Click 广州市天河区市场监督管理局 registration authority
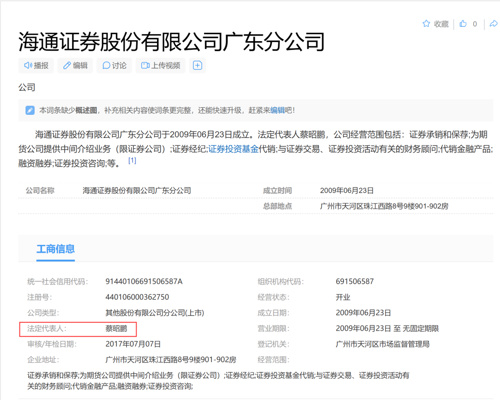 (383, 344)
